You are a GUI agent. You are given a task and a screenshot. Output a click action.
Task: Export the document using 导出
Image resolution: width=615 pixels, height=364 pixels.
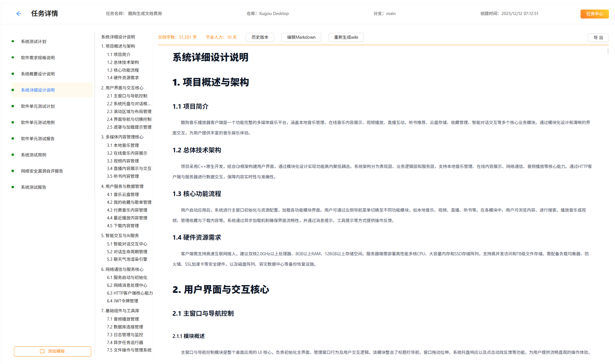click(x=598, y=37)
